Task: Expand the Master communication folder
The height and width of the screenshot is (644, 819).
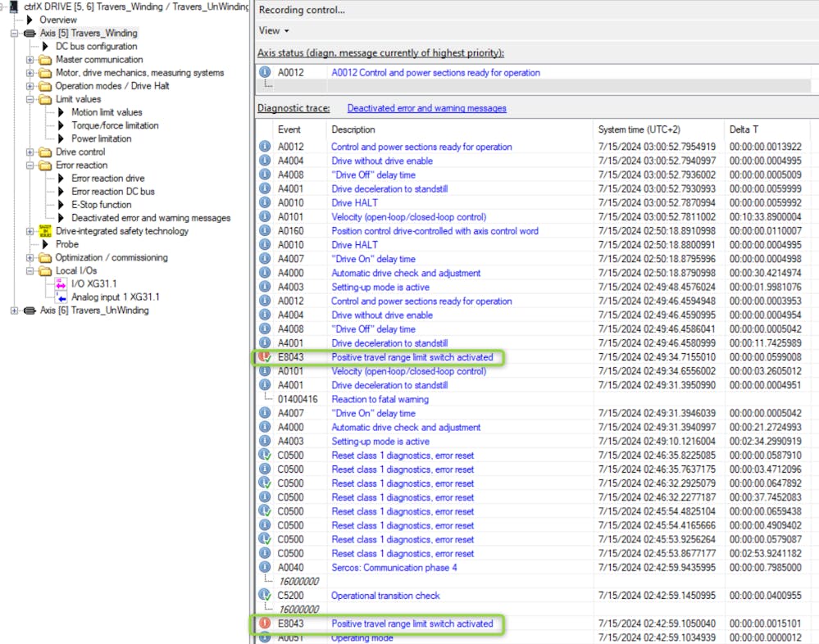Action: point(30,60)
